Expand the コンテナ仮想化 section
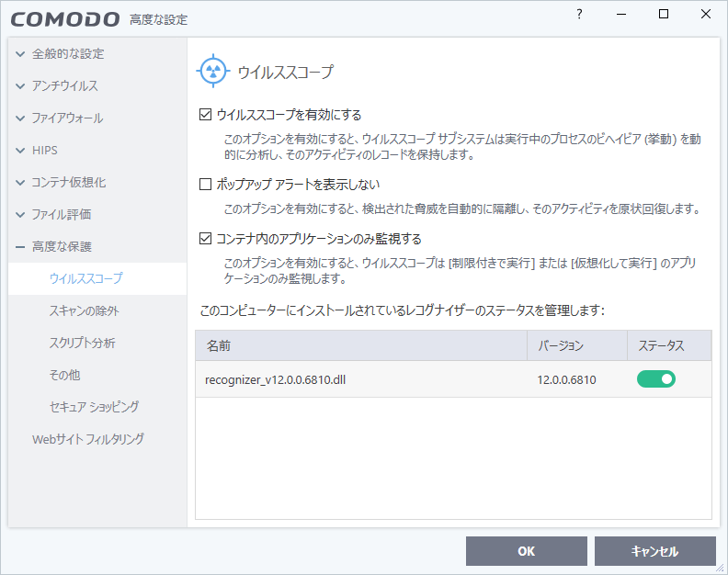This screenshot has height=575, width=728. point(20,183)
